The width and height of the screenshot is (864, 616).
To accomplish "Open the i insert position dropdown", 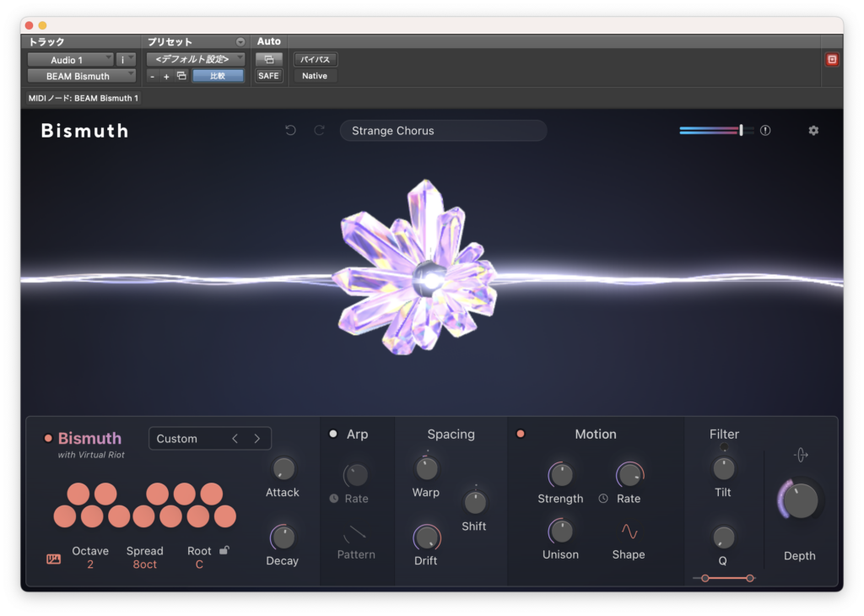I will coord(126,60).
